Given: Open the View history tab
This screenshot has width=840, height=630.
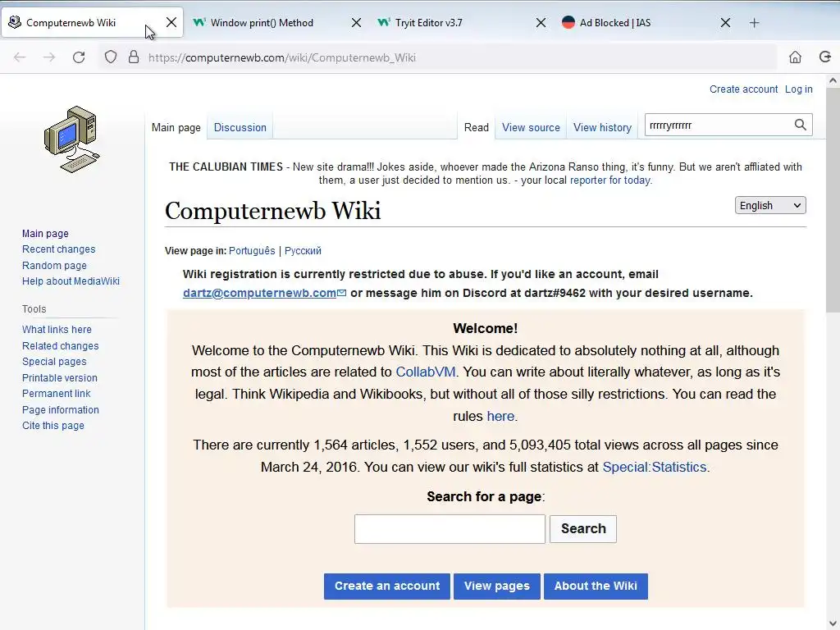Looking at the screenshot, I should tap(602, 127).
